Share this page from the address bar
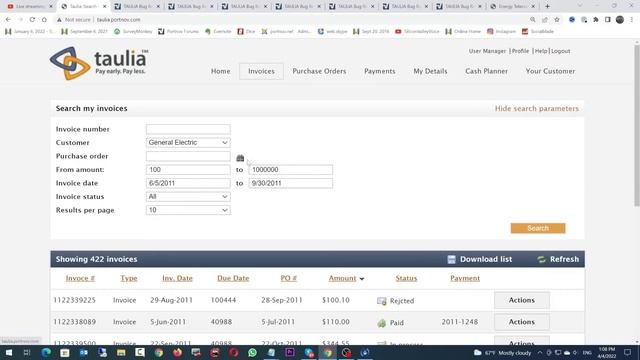 tap(545, 20)
